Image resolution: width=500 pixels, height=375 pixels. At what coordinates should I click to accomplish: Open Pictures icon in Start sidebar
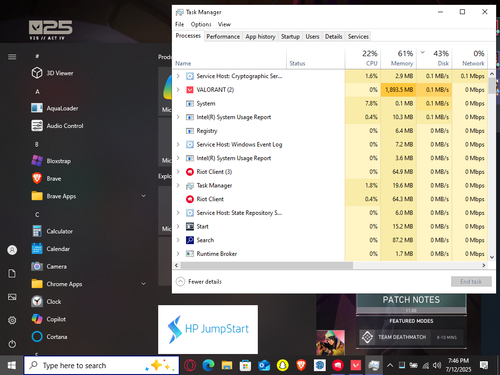pyautogui.click(x=12, y=297)
